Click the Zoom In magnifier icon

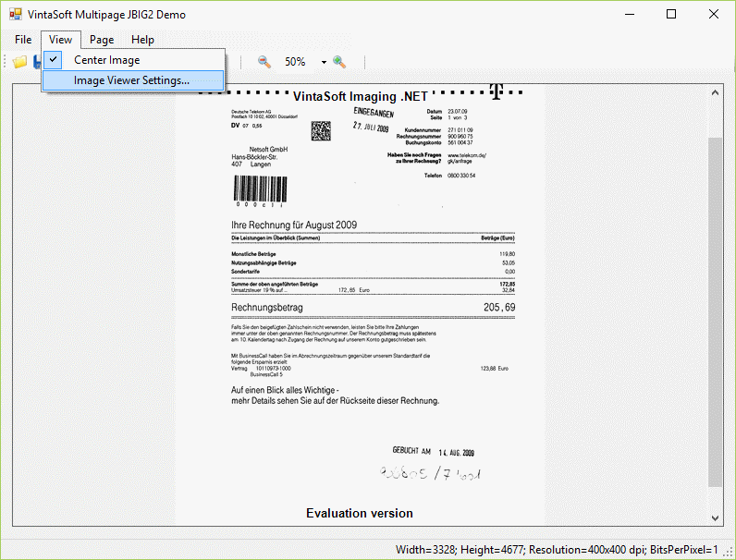339,62
